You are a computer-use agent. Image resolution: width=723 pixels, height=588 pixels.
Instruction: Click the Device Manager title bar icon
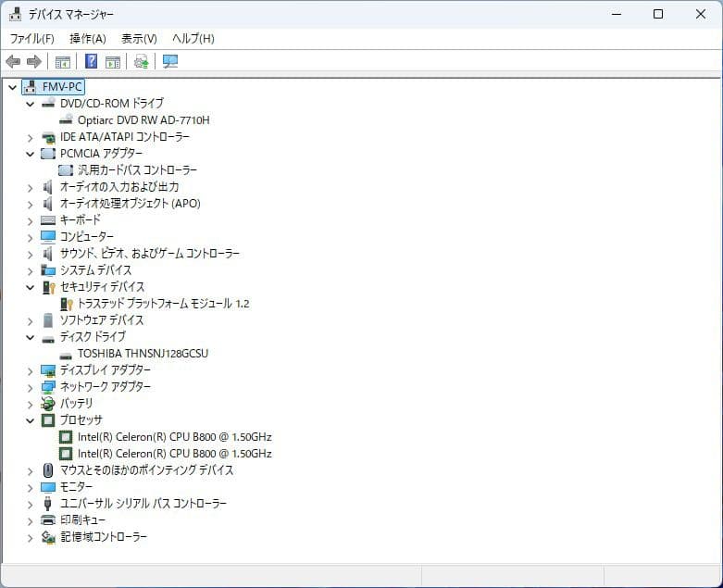coord(15,14)
